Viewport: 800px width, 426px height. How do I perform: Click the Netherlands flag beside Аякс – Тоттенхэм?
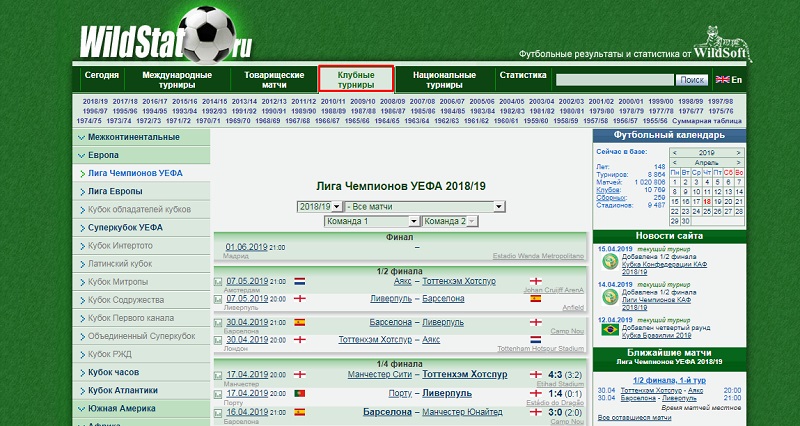(299, 282)
